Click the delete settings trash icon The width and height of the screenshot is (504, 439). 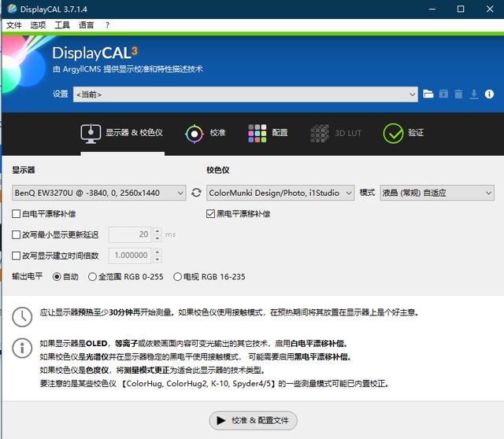(x=458, y=94)
